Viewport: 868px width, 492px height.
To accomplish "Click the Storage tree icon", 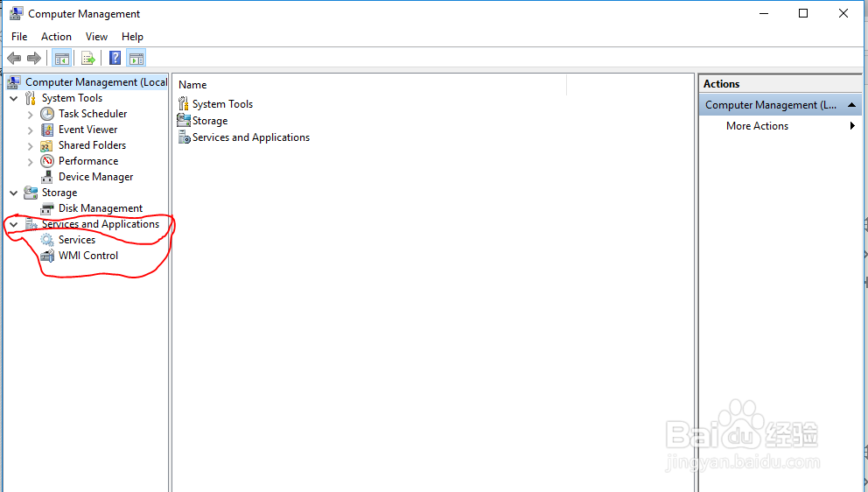I will (x=31, y=193).
